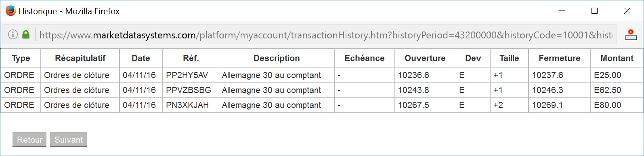Viewport: 644px width, 156px height.
Task: Click the Date column header
Action: [141, 58]
